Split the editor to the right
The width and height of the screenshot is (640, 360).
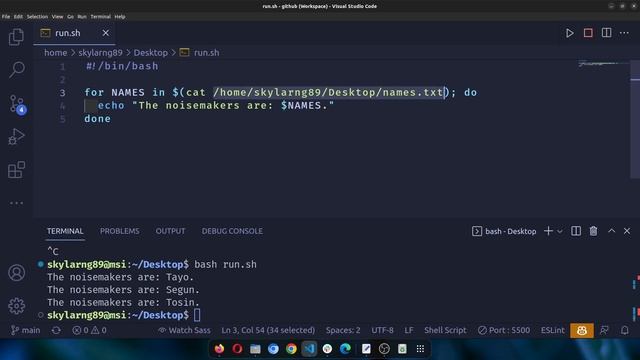click(x=607, y=33)
